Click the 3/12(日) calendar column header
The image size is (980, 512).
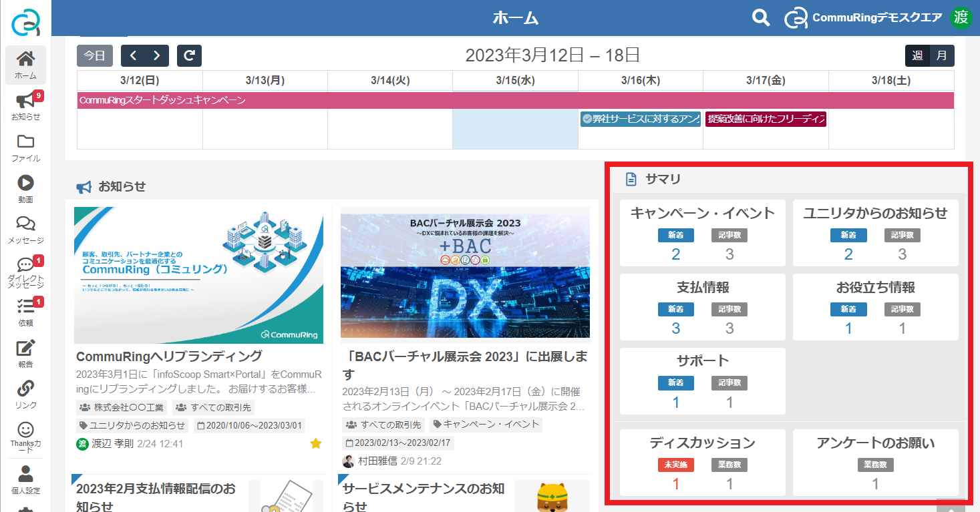140,80
